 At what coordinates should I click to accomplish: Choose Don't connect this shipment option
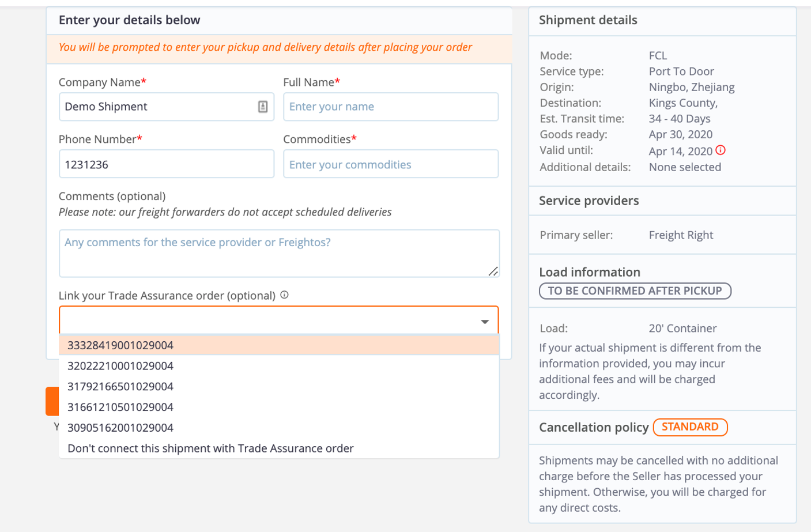pyautogui.click(x=279, y=448)
